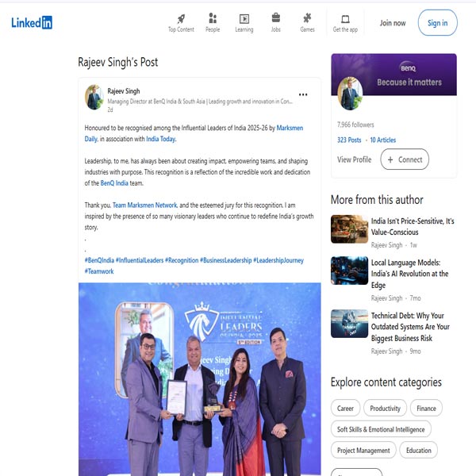Screen dimensions: 476x476
Task: Open the Learning icon in the header
Action: [x=244, y=19]
